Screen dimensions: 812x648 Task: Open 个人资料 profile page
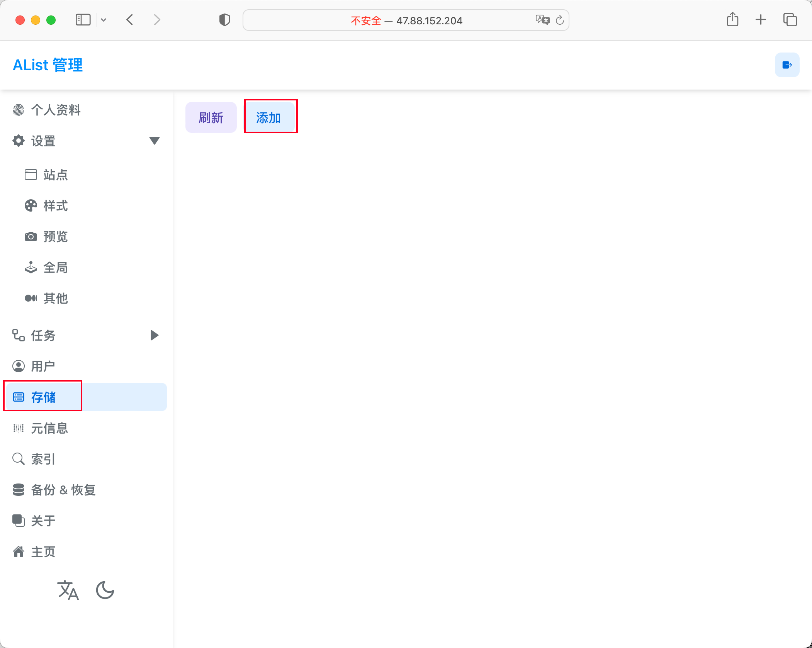(x=56, y=110)
